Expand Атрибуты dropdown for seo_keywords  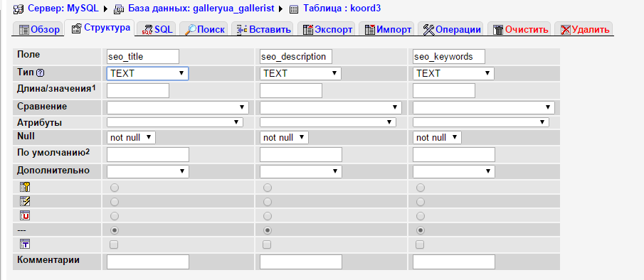[481, 122]
